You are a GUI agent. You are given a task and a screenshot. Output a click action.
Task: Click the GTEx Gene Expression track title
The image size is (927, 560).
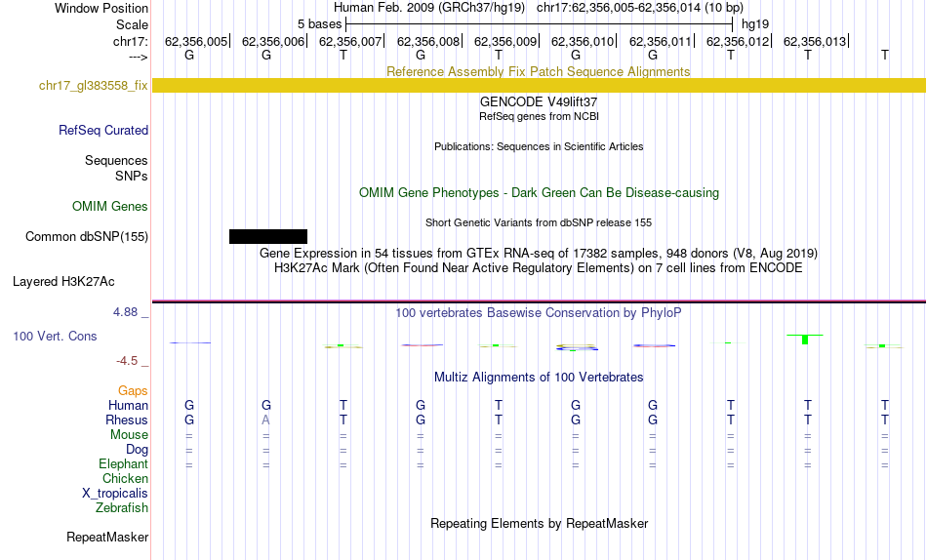[539, 253]
